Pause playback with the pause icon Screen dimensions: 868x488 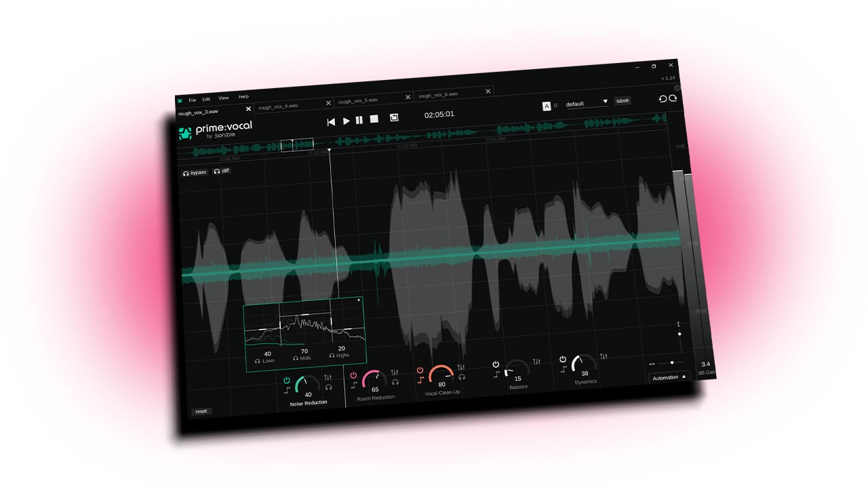pos(359,120)
